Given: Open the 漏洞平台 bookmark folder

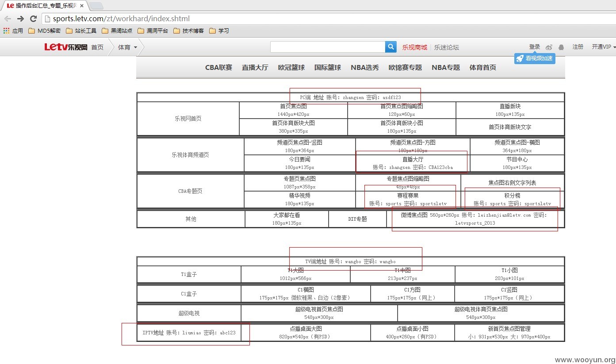Looking at the screenshot, I should [x=153, y=31].
